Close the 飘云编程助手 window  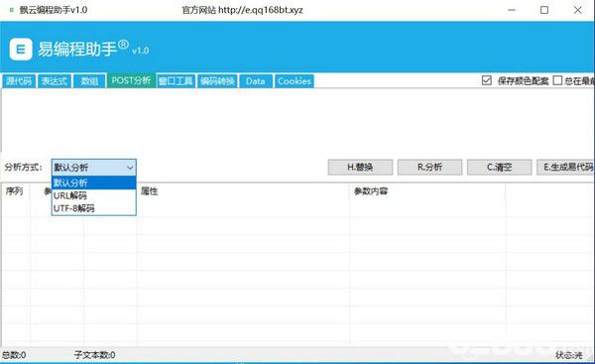pyautogui.click(x=577, y=10)
